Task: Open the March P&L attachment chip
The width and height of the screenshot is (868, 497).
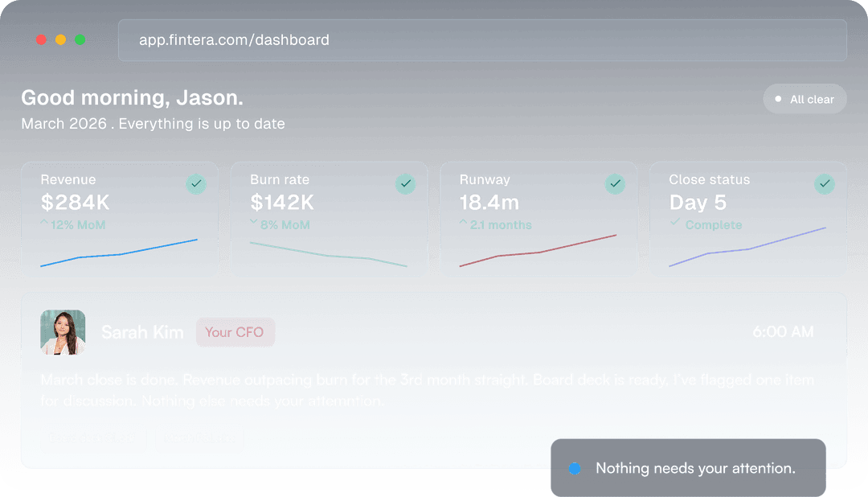Action: tap(199, 437)
